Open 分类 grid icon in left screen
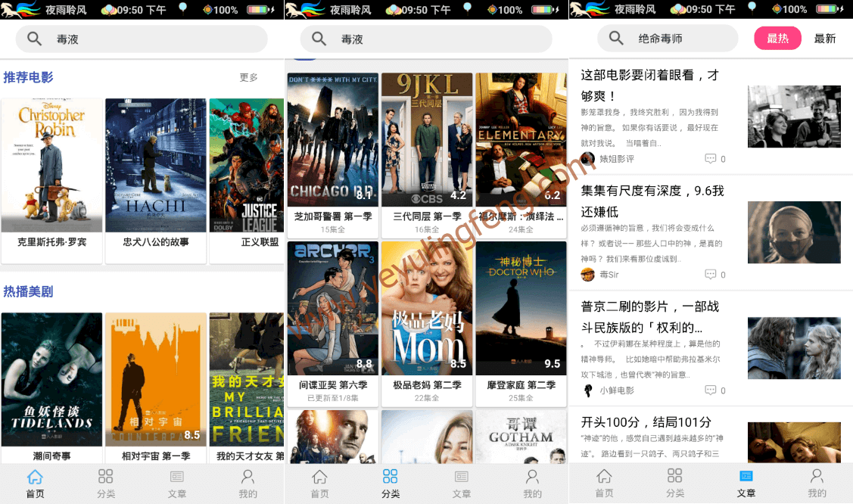The height and width of the screenshot is (504, 853). coord(105,476)
